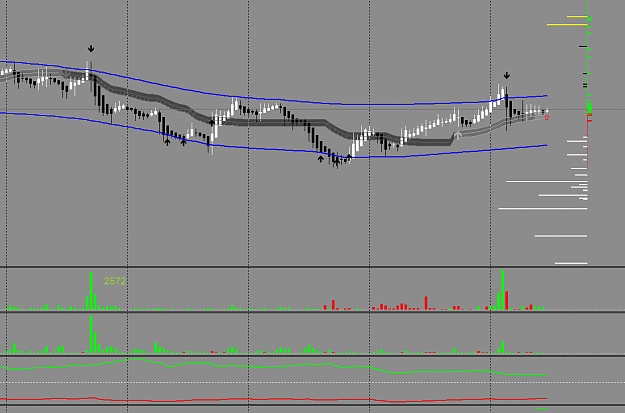Select the longest yellow horizontal line
Screen dimensions: 625x413
(x=567, y=25)
